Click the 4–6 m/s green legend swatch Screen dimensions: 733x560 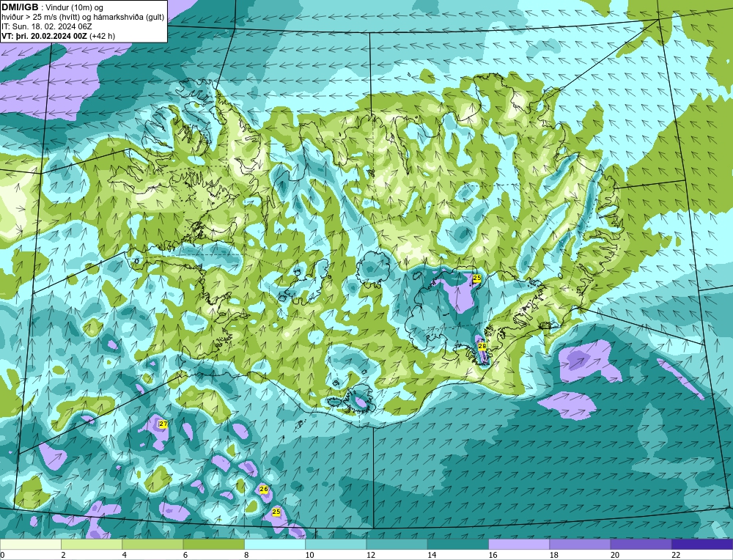(x=153, y=545)
